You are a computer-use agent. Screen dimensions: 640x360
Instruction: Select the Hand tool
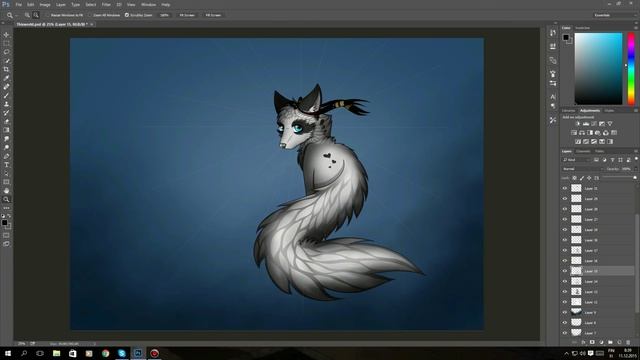tap(6, 191)
